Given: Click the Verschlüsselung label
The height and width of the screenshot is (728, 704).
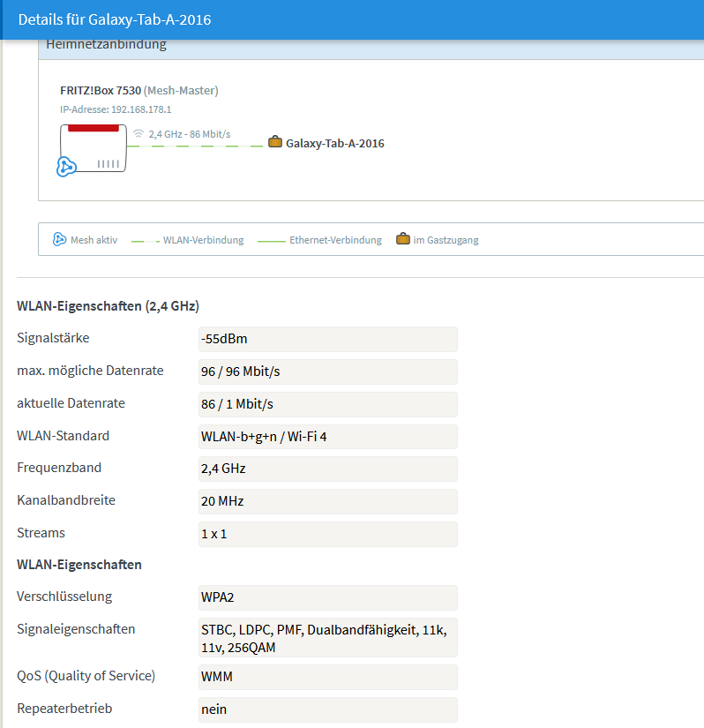Looking at the screenshot, I should (x=64, y=597).
